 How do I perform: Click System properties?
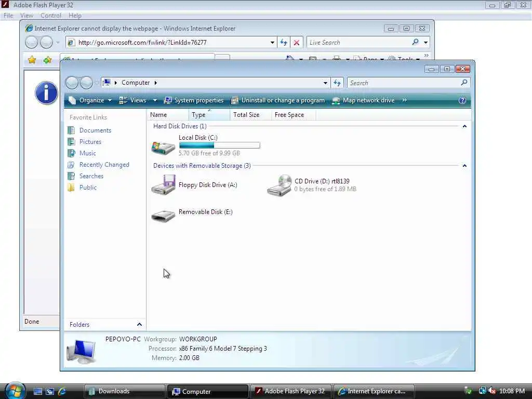(194, 100)
